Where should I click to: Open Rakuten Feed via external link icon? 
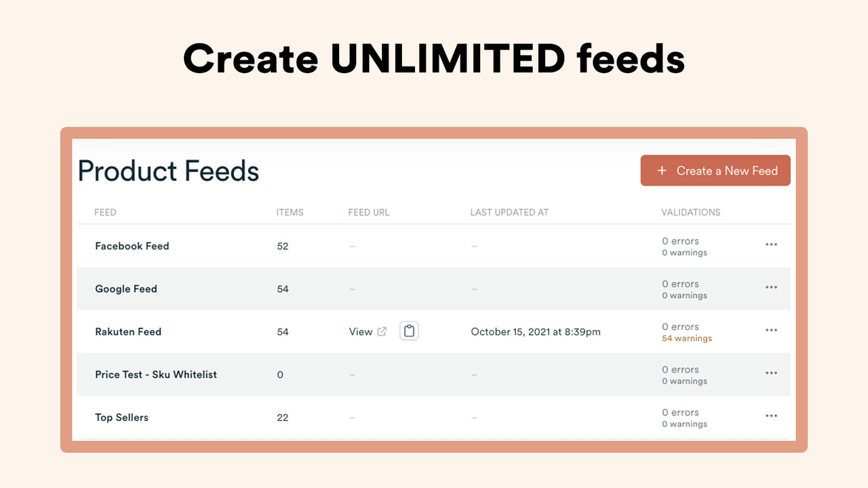(x=381, y=331)
